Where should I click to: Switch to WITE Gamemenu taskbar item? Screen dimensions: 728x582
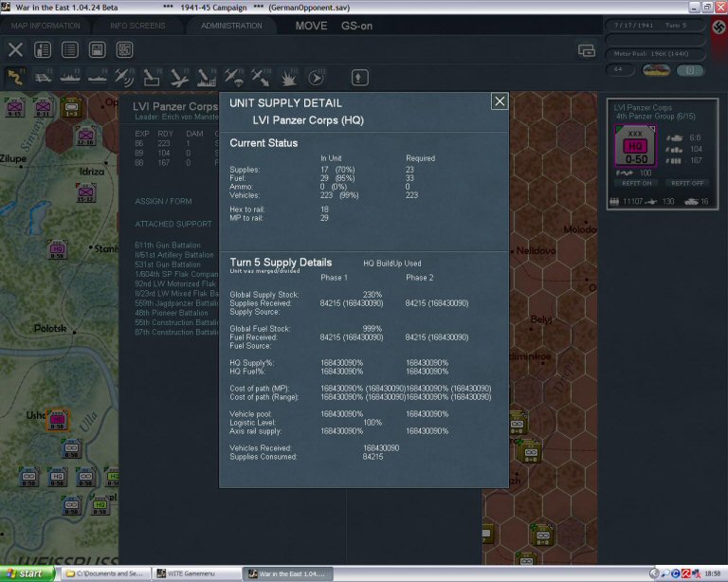(196, 573)
